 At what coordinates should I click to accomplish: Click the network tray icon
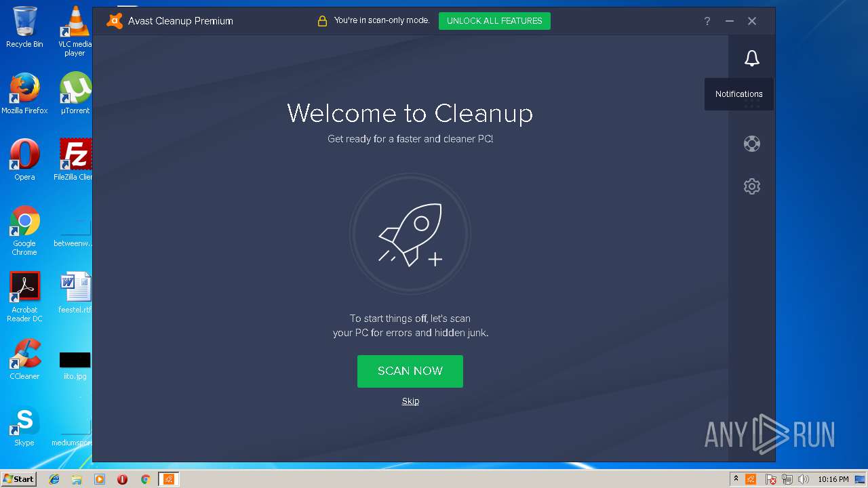pos(787,479)
